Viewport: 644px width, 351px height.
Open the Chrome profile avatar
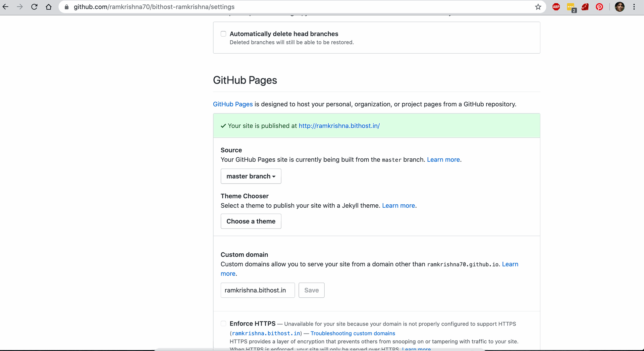click(x=620, y=7)
